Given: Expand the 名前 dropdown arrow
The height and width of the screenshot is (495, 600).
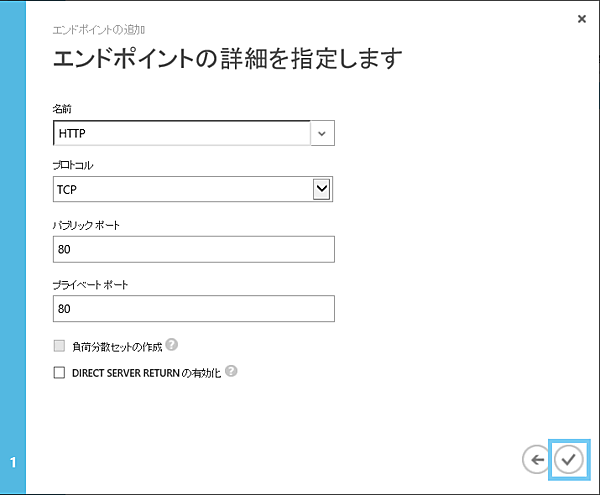Looking at the screenshot, I should tap(322, 132).
